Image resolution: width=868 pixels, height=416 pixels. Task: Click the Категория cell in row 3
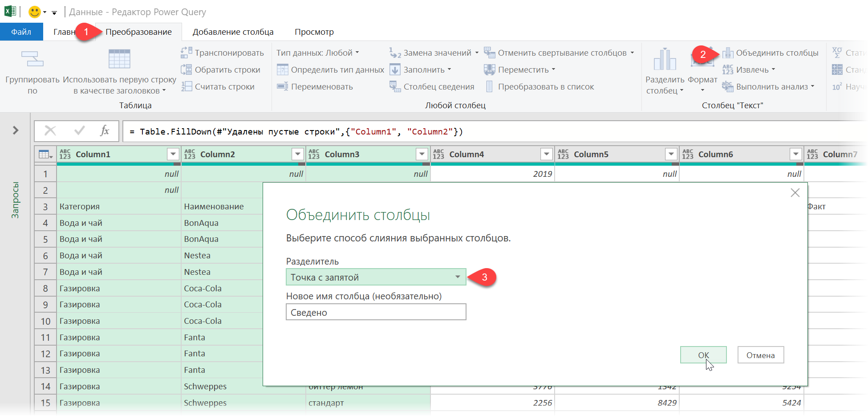(x=119, y=206)
